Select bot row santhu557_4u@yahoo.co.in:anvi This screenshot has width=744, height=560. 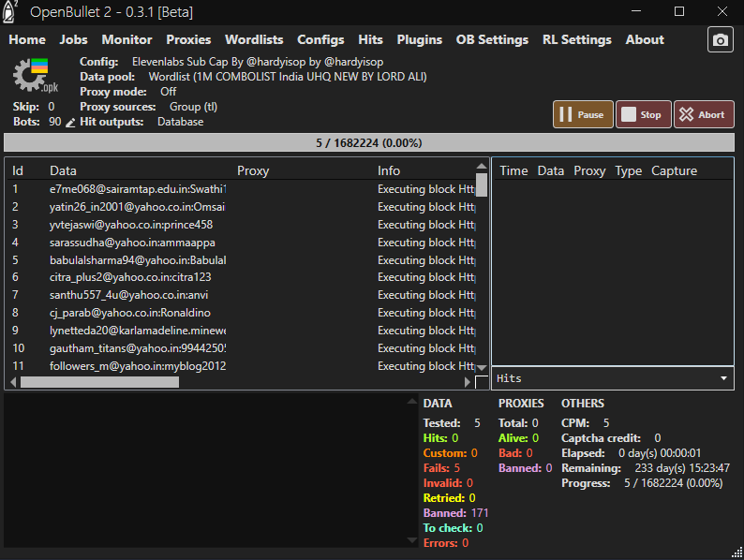[x=244, y=295]
